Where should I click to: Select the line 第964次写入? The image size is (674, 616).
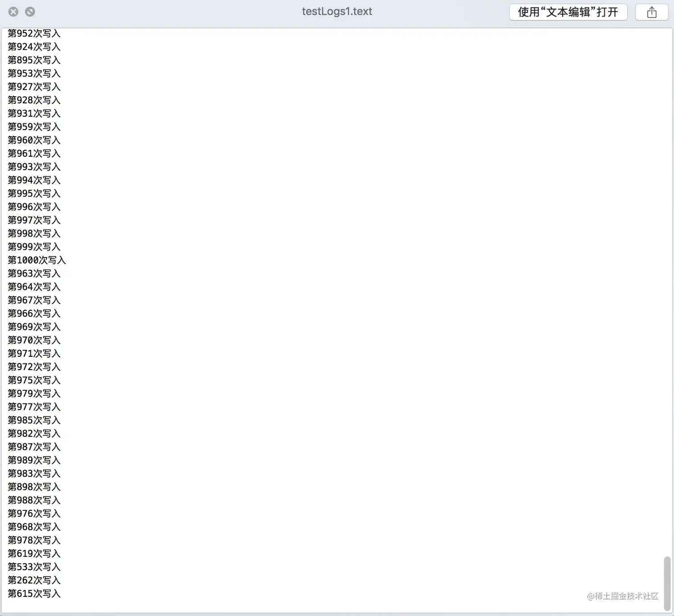coord(34,287)
